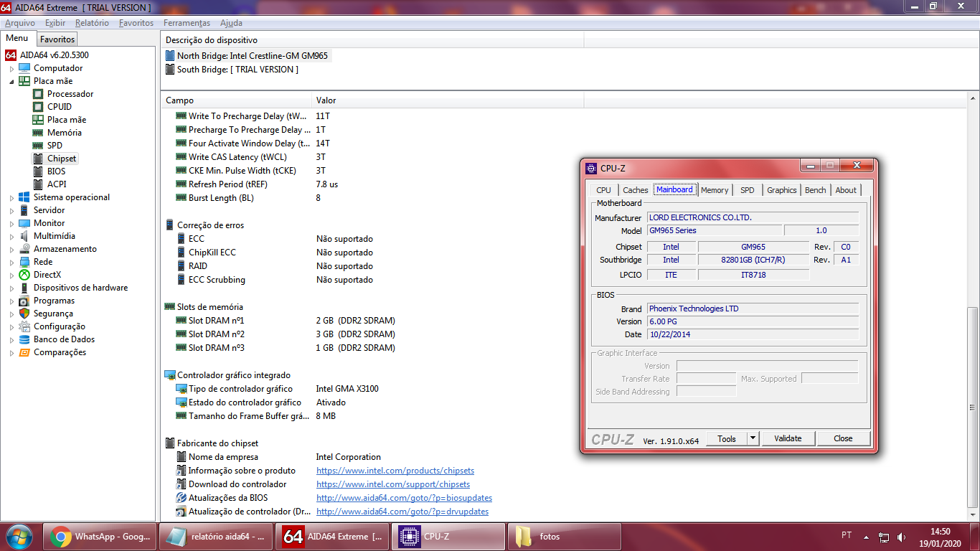
Task: Switch to the Favoritos tab
Action: [57, 39]
